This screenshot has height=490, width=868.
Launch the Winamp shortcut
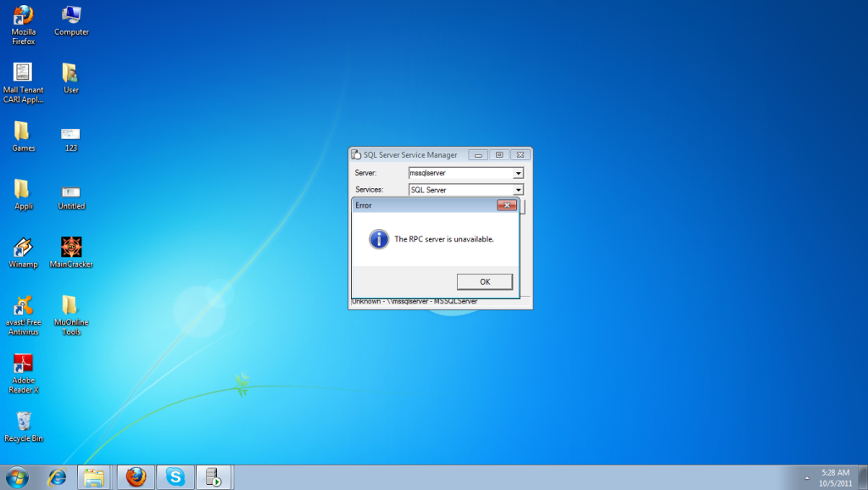click(23, 253)
